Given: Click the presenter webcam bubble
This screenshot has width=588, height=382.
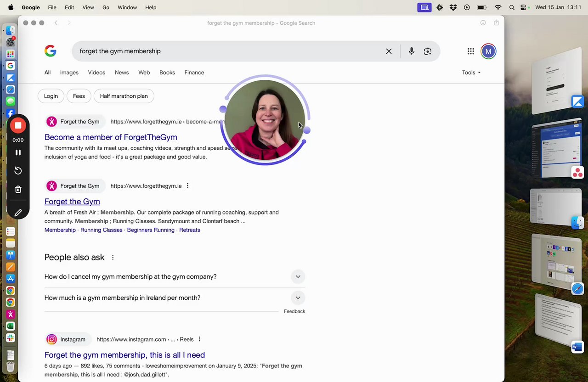Looking at the screenshot, I should [265, 120].
